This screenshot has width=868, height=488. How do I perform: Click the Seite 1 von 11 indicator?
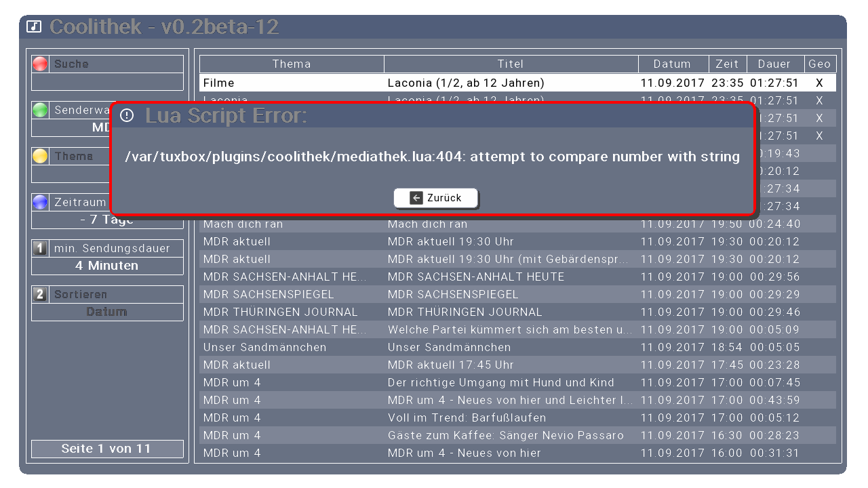coord(107,449)
